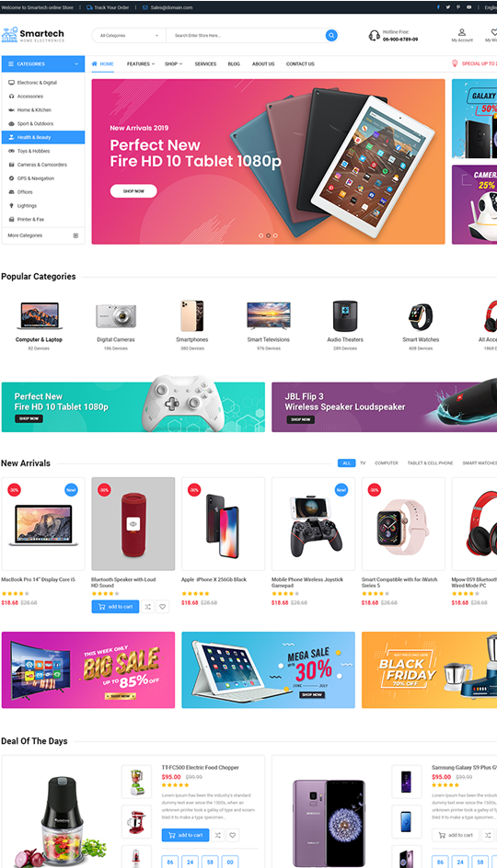Image resolution: width=497 pixels, height=868 pixels.
Task: Click the Facebook icon in top bar
Action: coord(438,7)
